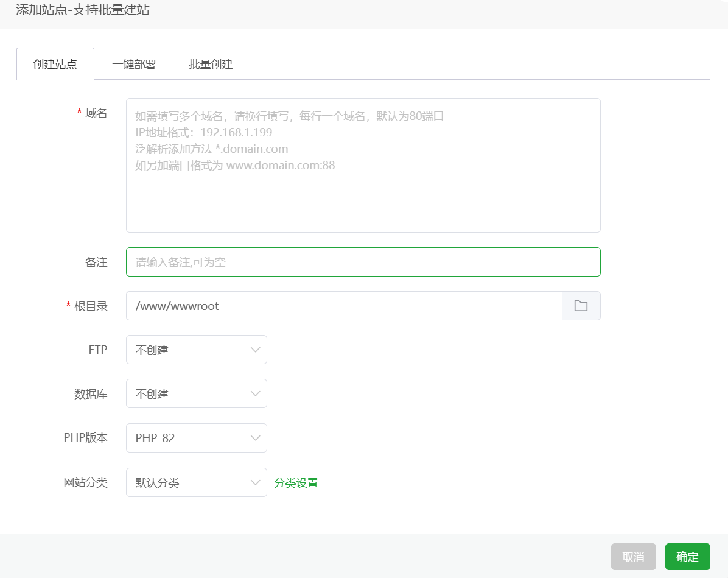The image size is (728, 578).
Task: Click the 备注 remark input field
Action: click(362, 261)
